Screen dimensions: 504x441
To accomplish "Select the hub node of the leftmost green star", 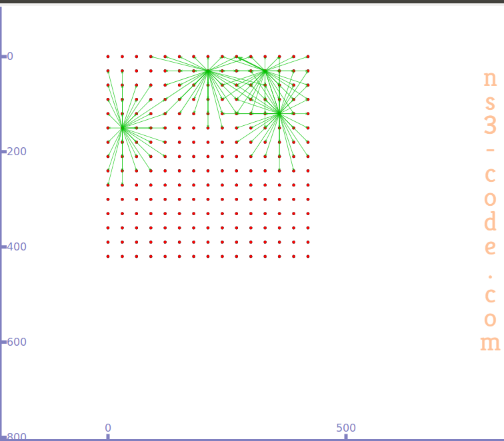I will click(x=122, y=128).
